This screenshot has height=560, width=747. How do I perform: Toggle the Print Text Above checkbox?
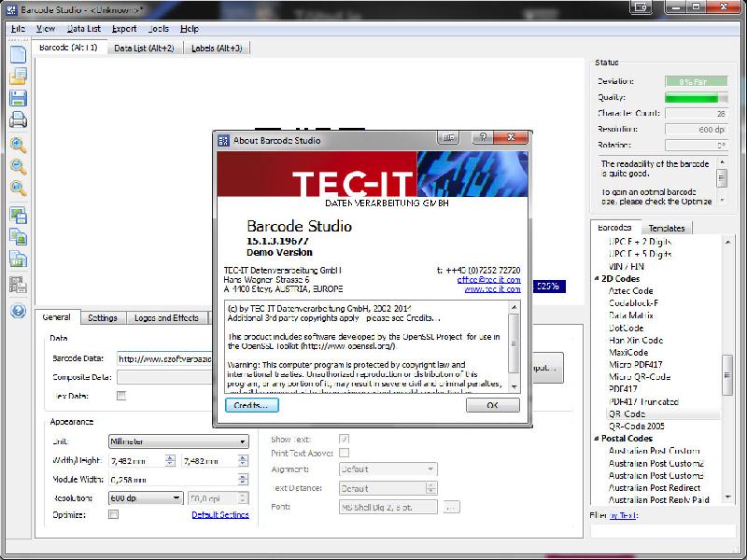(x=344, y=453)
